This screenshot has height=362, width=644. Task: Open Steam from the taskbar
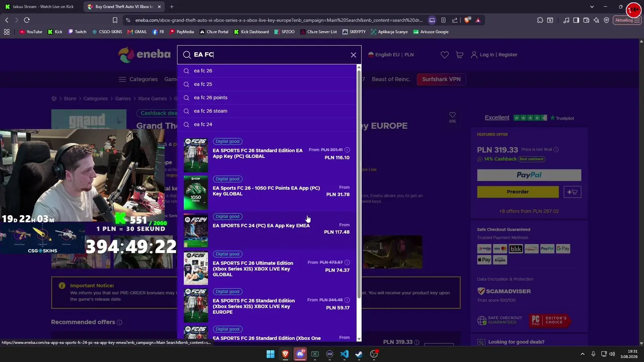[x=359, y=354]
